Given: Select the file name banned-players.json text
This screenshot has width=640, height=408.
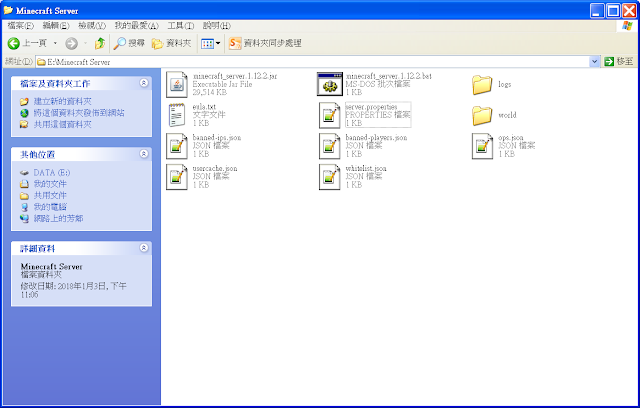Looking at the screenshot, I should click(376, 137).
